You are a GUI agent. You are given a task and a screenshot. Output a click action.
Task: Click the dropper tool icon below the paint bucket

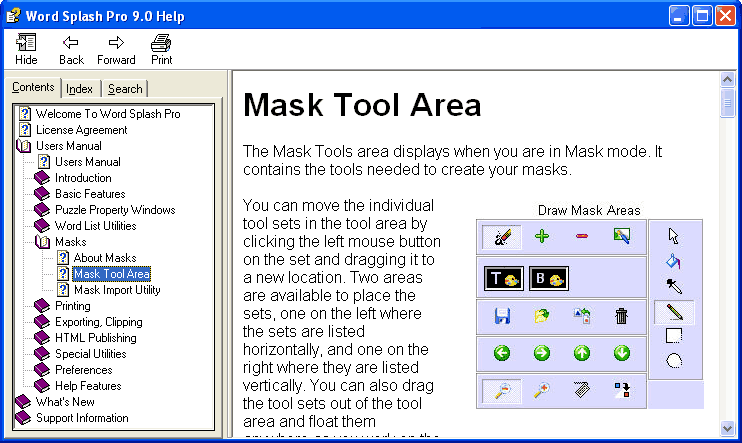[674, 286]
